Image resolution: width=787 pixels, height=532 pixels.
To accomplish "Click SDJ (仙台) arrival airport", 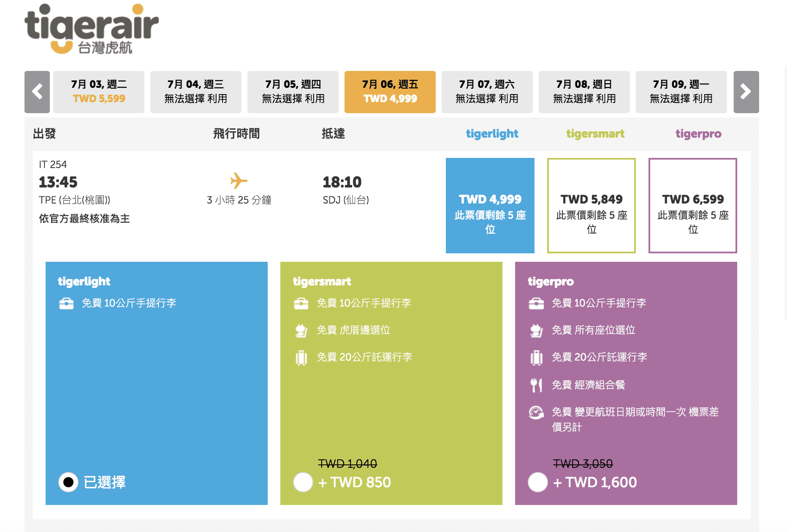I will (346, 200).
